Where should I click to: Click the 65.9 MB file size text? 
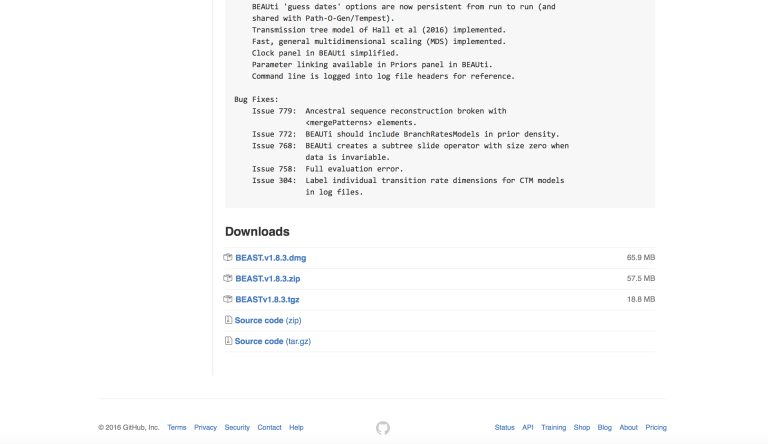click(641, 257)
